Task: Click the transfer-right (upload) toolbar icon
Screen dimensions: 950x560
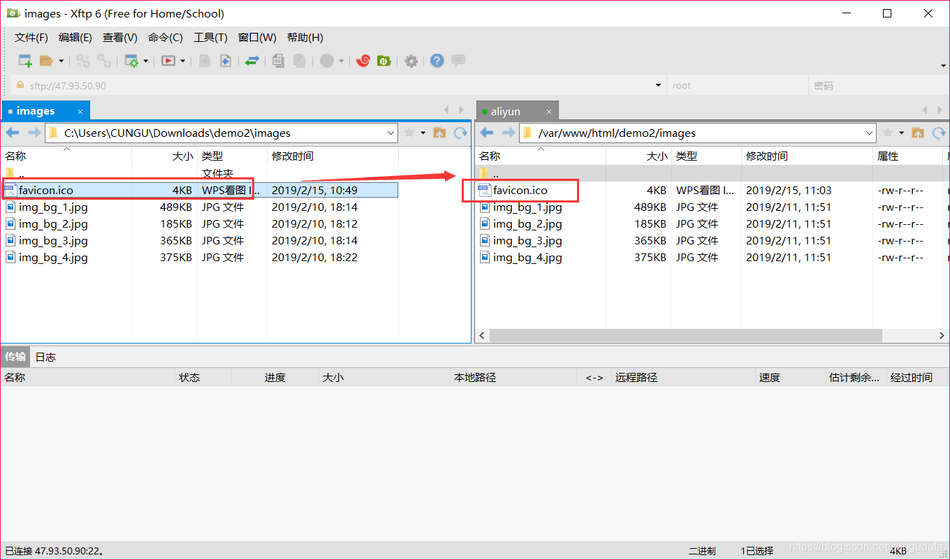Action: [226, 61]
